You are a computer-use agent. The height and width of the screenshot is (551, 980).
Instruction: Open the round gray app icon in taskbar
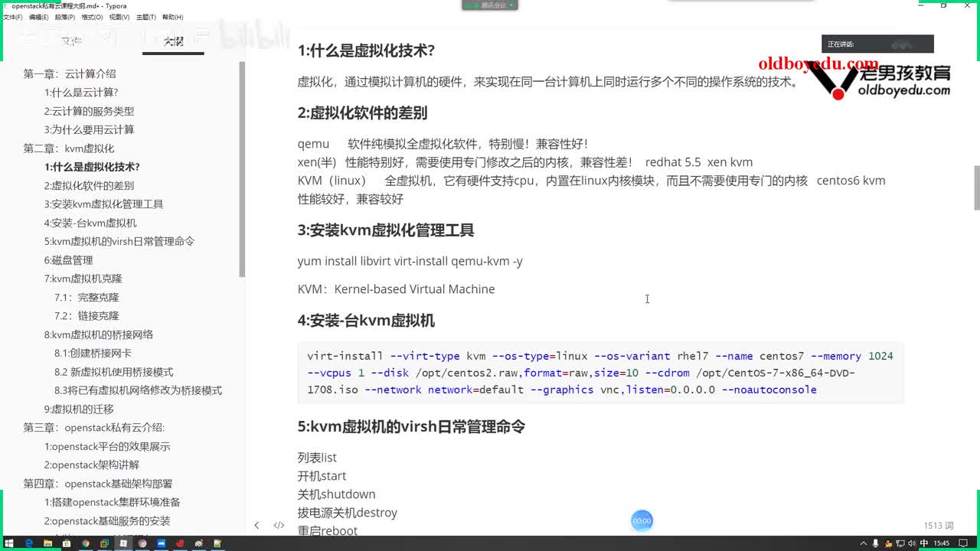point(142,543)
